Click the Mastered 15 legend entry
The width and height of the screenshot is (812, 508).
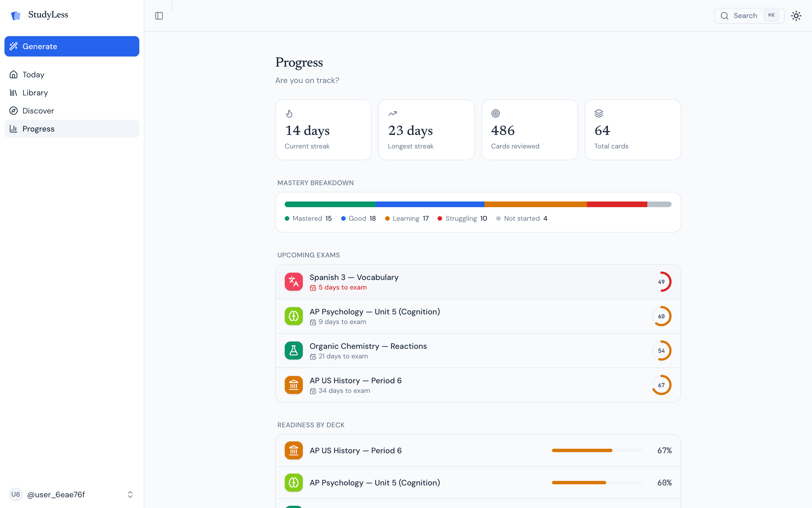(308, 218)
